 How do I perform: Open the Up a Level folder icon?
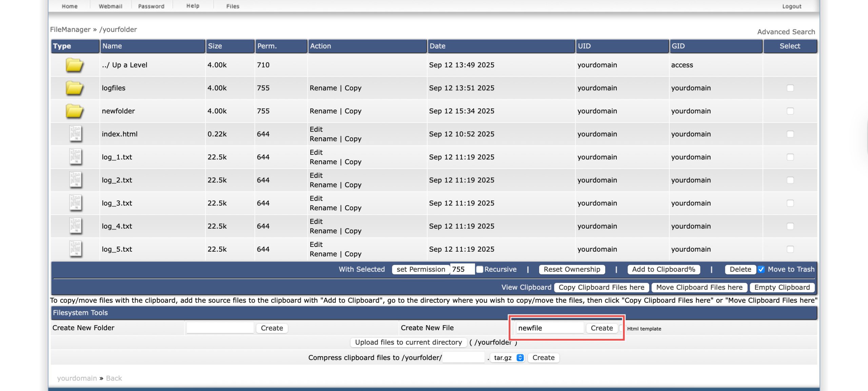(75, 65)
